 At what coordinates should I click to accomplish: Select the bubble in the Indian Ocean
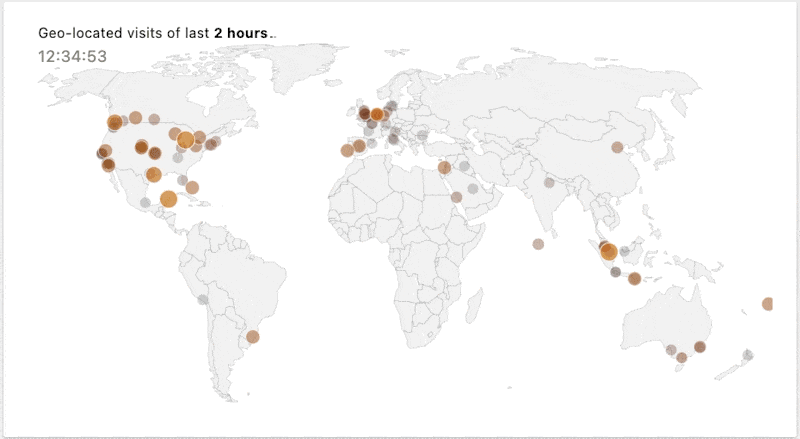(x=538, y=243)
